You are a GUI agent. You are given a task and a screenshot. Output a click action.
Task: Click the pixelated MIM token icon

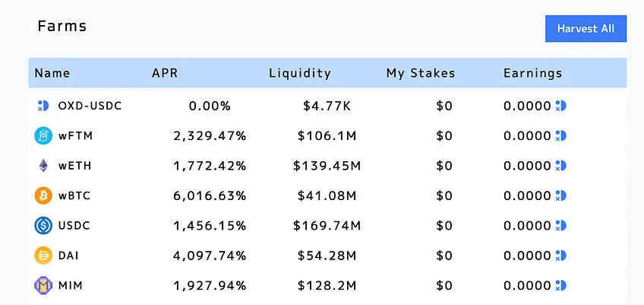pyautogui.click(x=43, y=285)
